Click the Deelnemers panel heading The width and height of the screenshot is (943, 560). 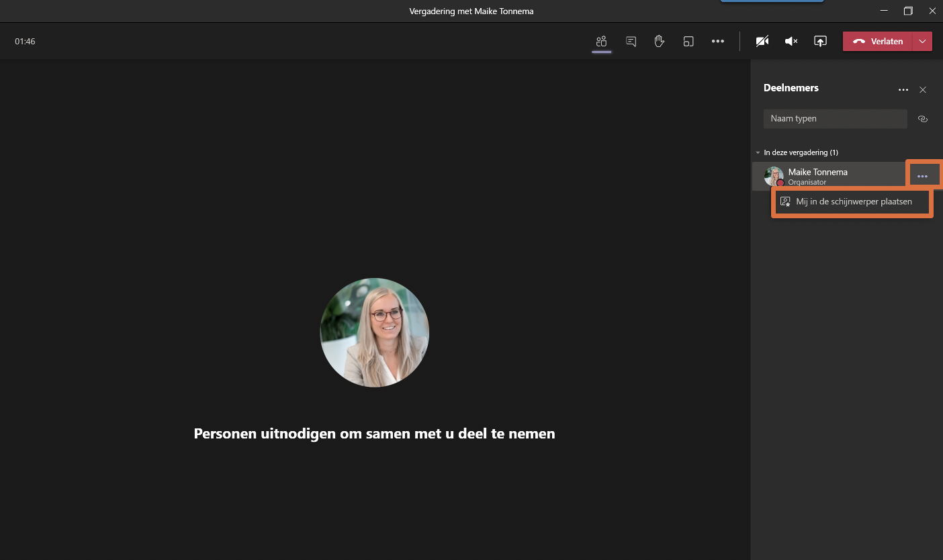point(791,88)
